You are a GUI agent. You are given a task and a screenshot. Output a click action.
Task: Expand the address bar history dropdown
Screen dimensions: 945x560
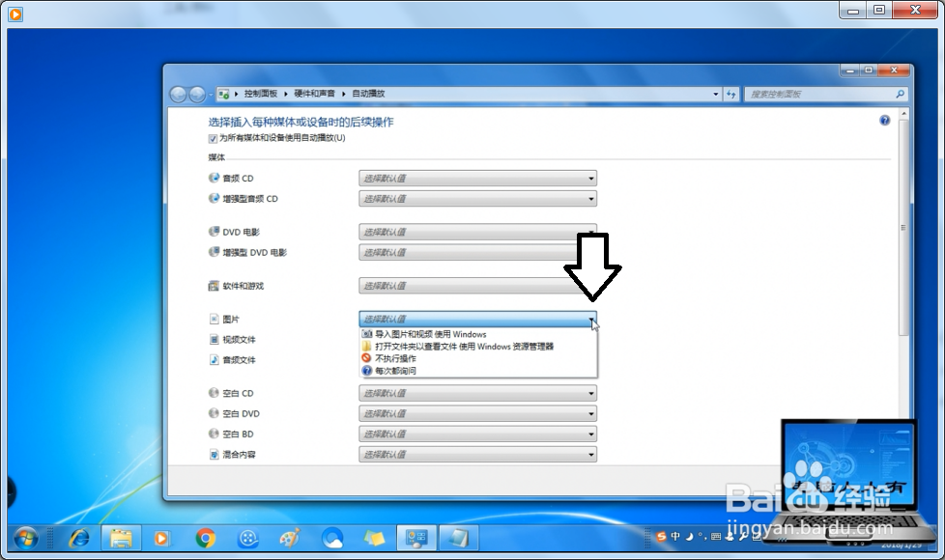click(715, 94)
